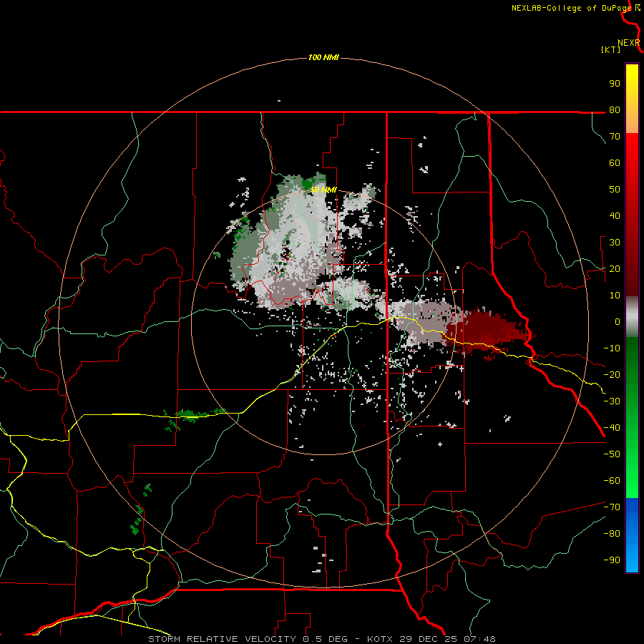The width and height of the screenshot is (644, 644).
Task: Select the 80 value on velocity scale
Action: click(615, 110)
